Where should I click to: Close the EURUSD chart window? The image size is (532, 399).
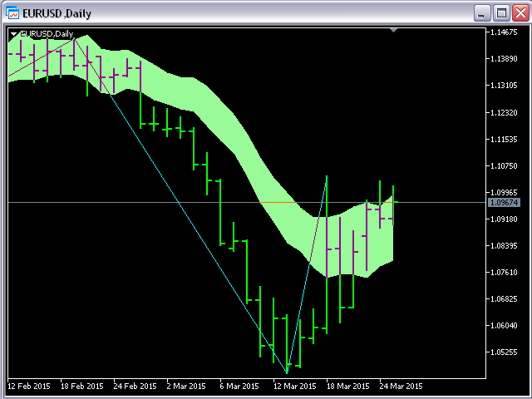521,13
